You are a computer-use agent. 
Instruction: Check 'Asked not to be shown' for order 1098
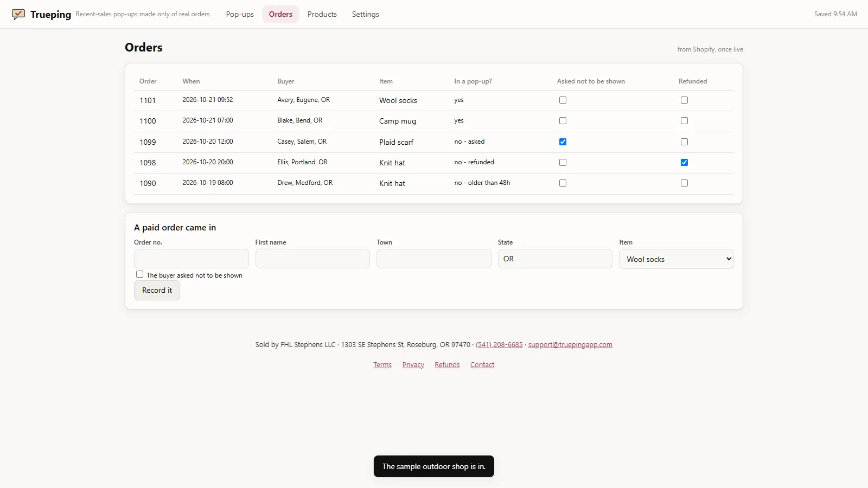563,163
